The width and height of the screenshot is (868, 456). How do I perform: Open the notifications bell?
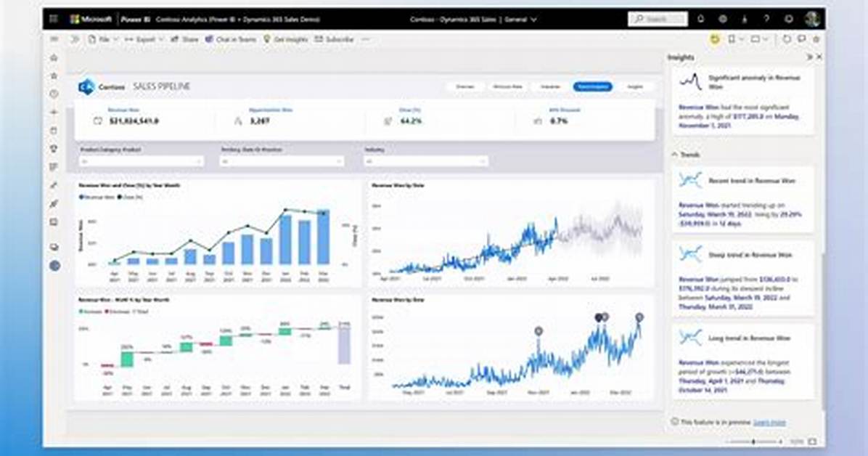[x=701, y=19]
